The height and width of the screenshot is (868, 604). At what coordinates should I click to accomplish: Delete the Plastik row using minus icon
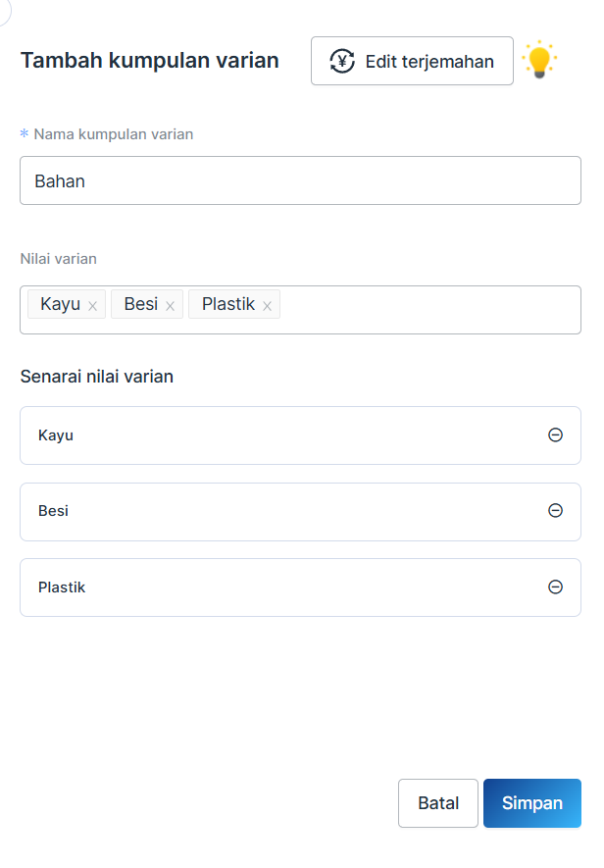(555, 587)
